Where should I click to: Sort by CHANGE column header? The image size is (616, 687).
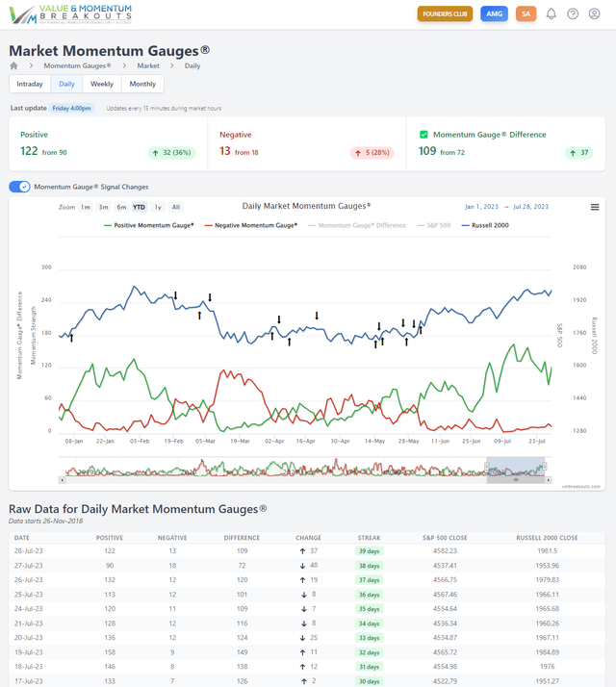pos(308,538)
